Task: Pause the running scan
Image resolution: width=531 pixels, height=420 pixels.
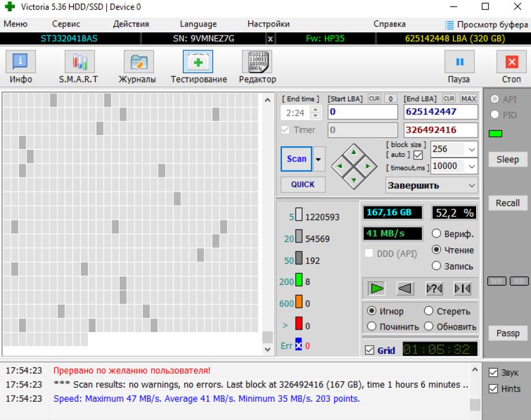Action: 459,67
